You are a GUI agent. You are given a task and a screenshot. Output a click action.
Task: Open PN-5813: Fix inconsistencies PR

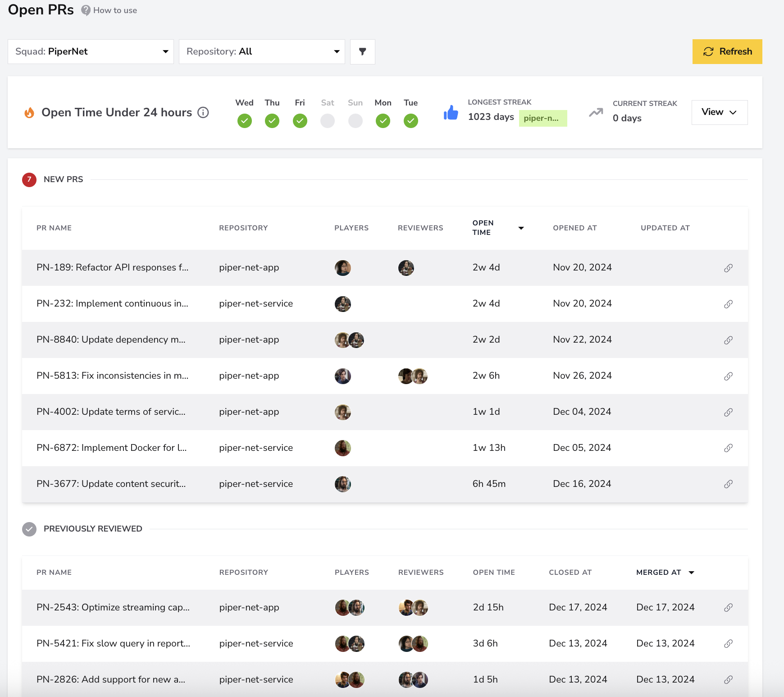click(x=113, y=376)
